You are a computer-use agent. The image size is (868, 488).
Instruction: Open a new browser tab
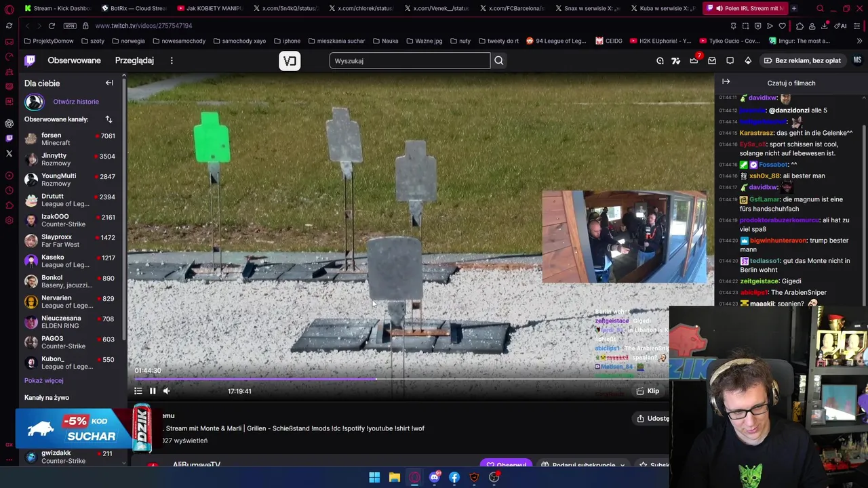[x=793, y=8]
